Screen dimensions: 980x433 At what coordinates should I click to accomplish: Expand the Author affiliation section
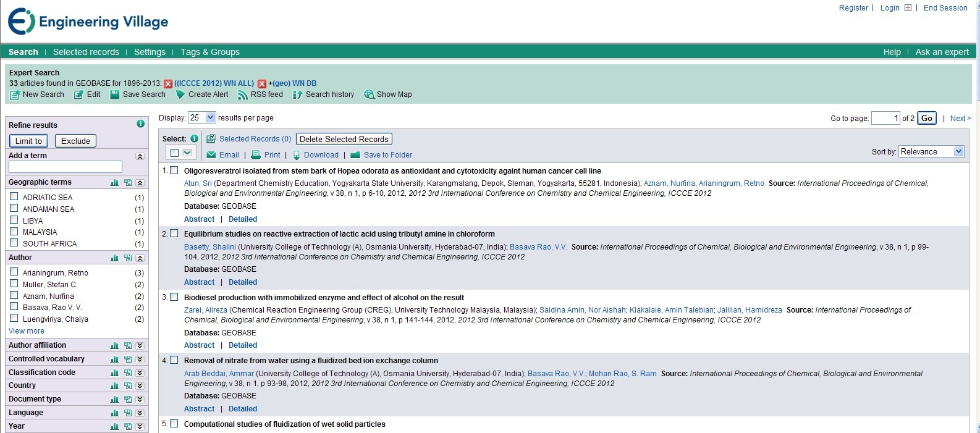tap(140, 346)
